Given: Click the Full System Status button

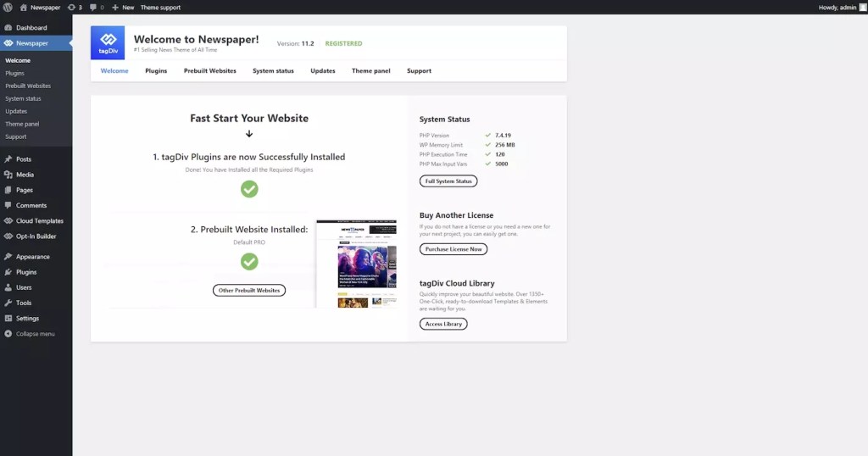Looking at the screenshot, I should coord(448,181).
